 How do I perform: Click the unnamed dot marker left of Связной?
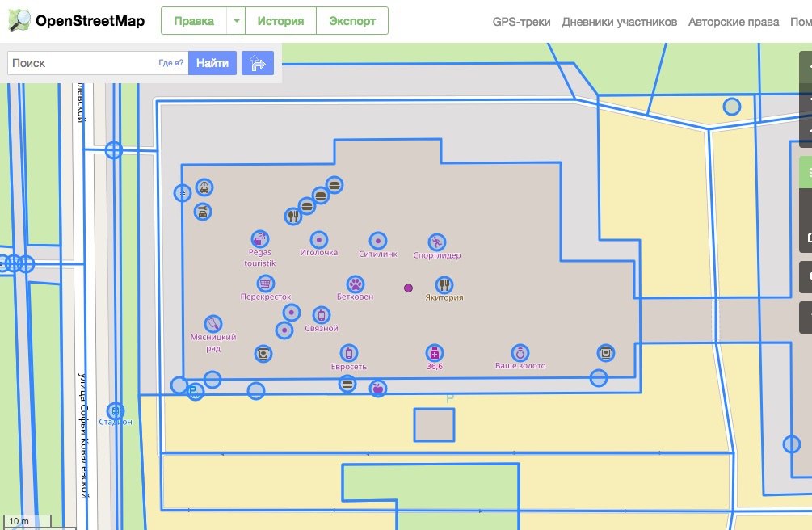click(292, 313)
